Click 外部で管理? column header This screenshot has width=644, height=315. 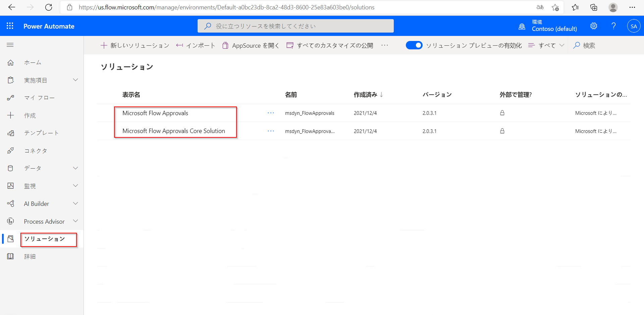516,95
